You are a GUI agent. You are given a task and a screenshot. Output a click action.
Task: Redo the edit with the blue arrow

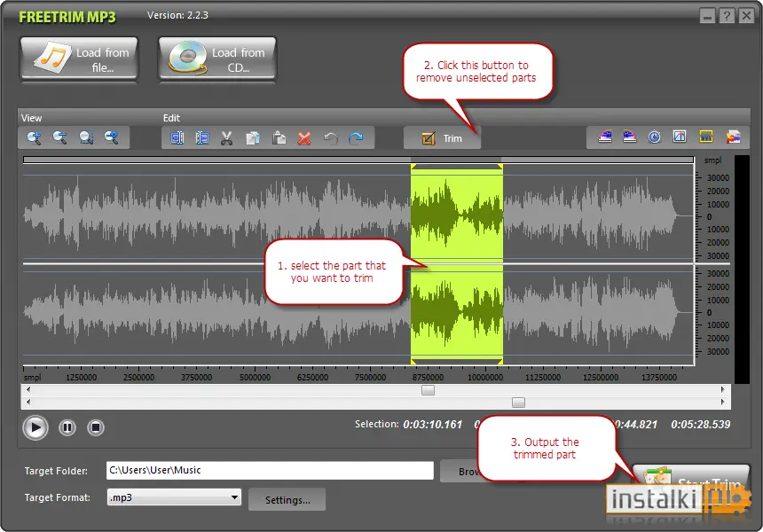click(356, 138)
